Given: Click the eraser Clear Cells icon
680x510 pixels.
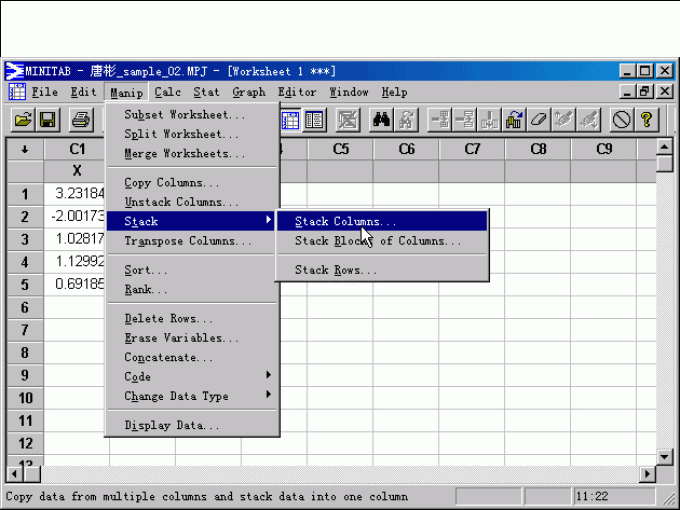Looking at the screenshot, I should coord(539,120).
